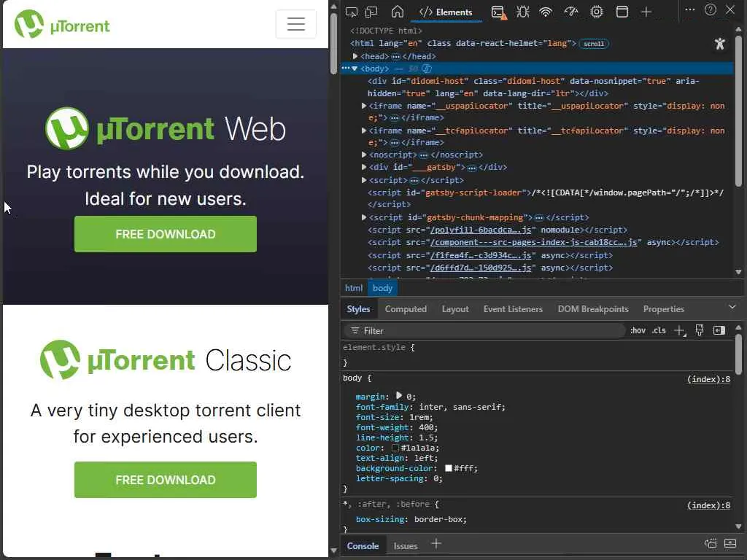This screenshot has width=747, height=560.
Task: Click body breadcrumb in elements path
Action: [382, 288]
